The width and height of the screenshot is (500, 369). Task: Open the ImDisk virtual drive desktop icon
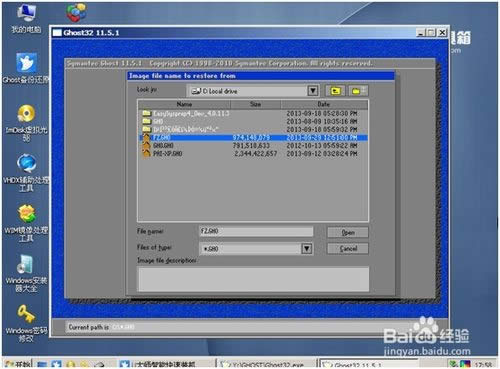pos(26,123)
